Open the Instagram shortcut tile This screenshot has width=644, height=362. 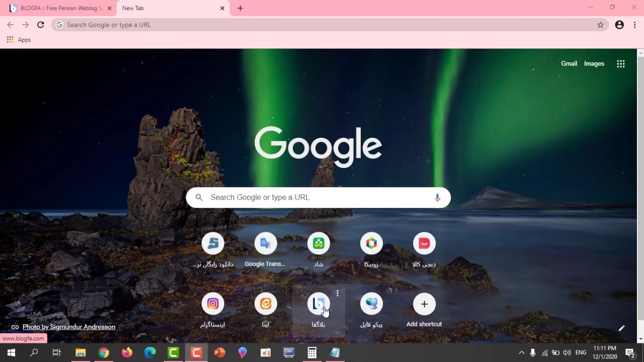tap(212, 304)
